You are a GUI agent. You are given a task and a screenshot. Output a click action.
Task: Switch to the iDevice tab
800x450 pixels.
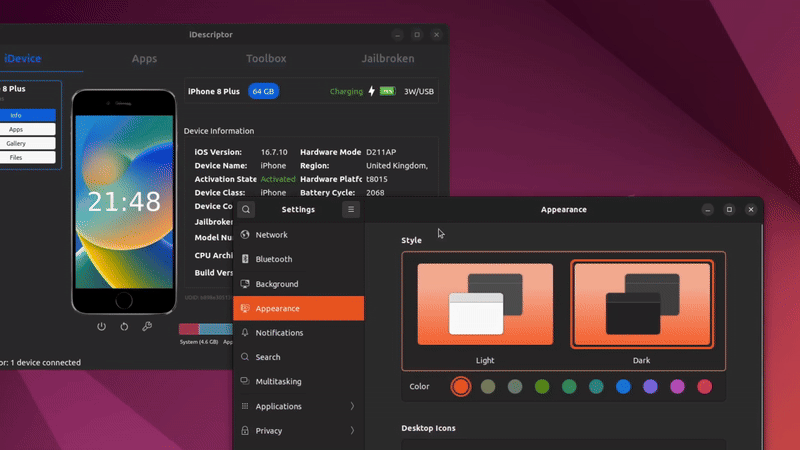pyautogui.click(x=23, y=59)
